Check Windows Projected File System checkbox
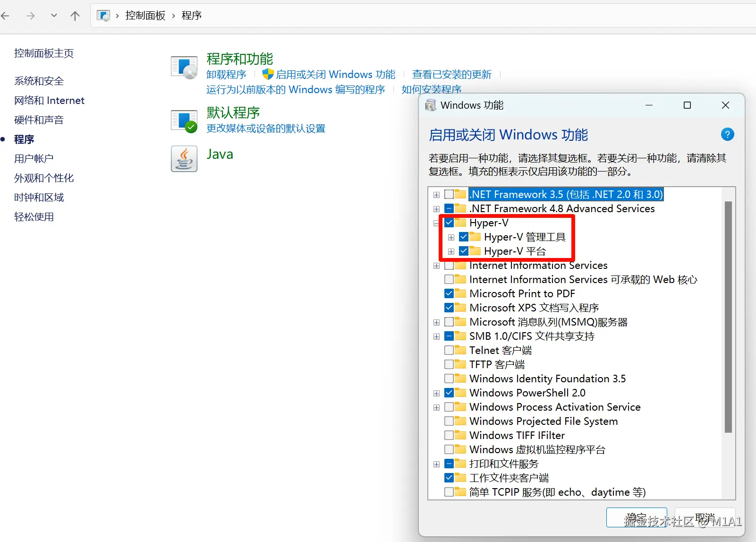Image resolution: width=756 pixels, height=542 pixels. click(449, 421)
